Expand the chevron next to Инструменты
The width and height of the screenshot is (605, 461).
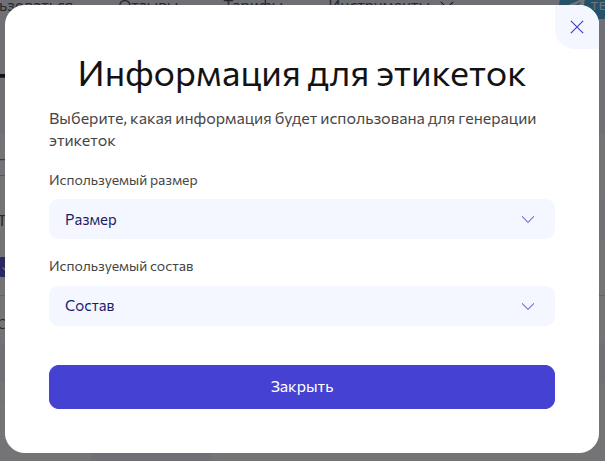click(447, 4)
